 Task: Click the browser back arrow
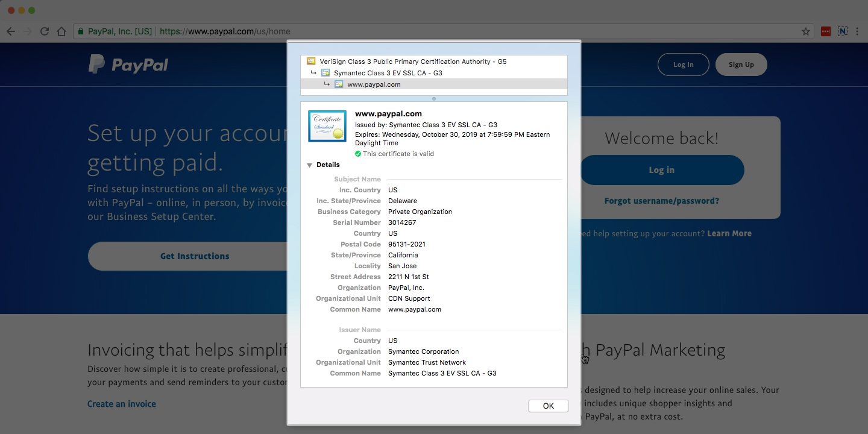(11, 31)
